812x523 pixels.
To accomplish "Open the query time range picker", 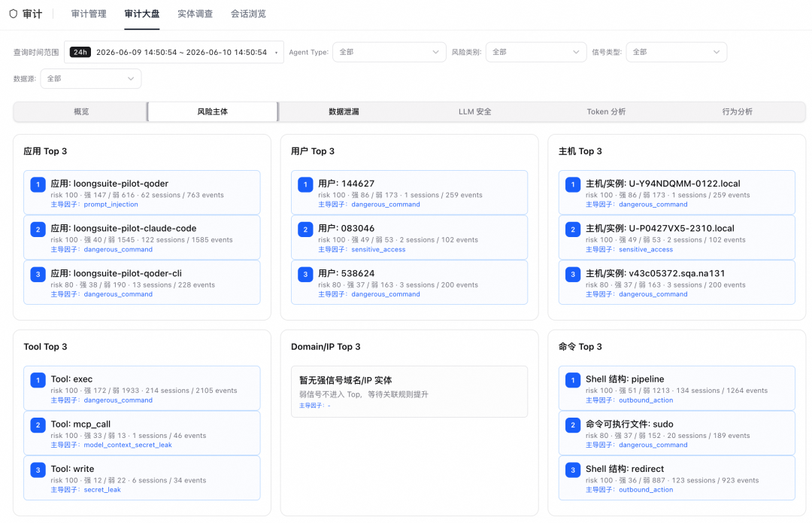I will tap(174, 53).
